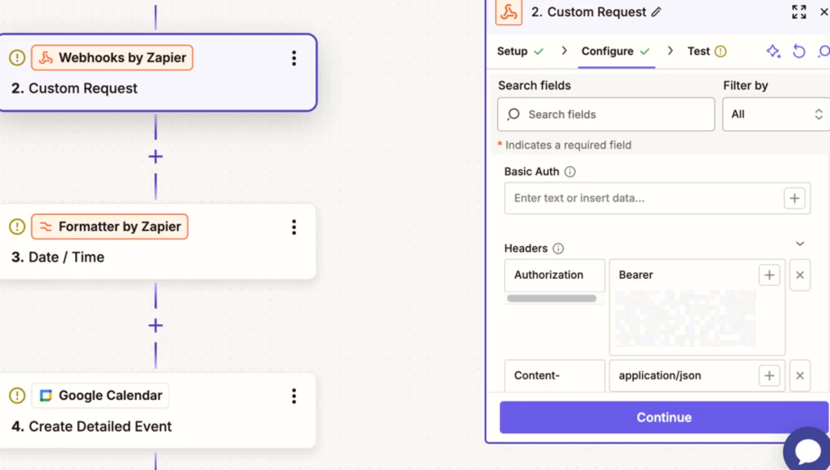Switch to the Configure tab
Image resolution: width=830 pixels, height=470 pixels.
(615, 51)
